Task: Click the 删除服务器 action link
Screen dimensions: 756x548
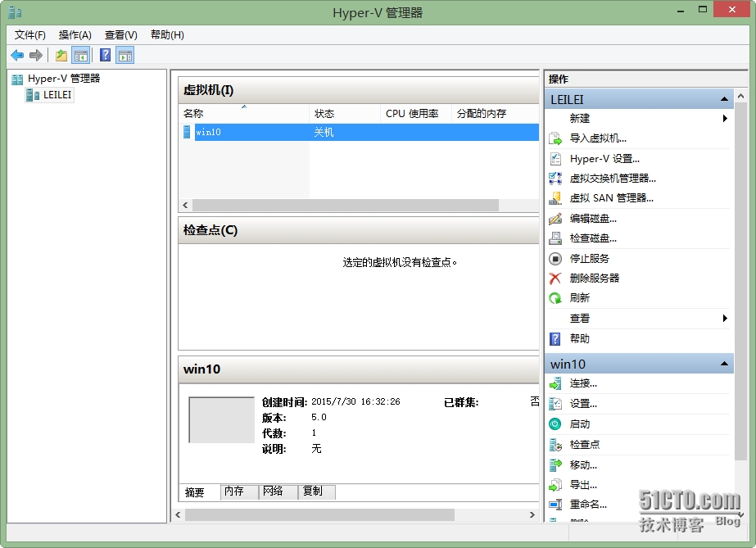Action: click(595, 279)
